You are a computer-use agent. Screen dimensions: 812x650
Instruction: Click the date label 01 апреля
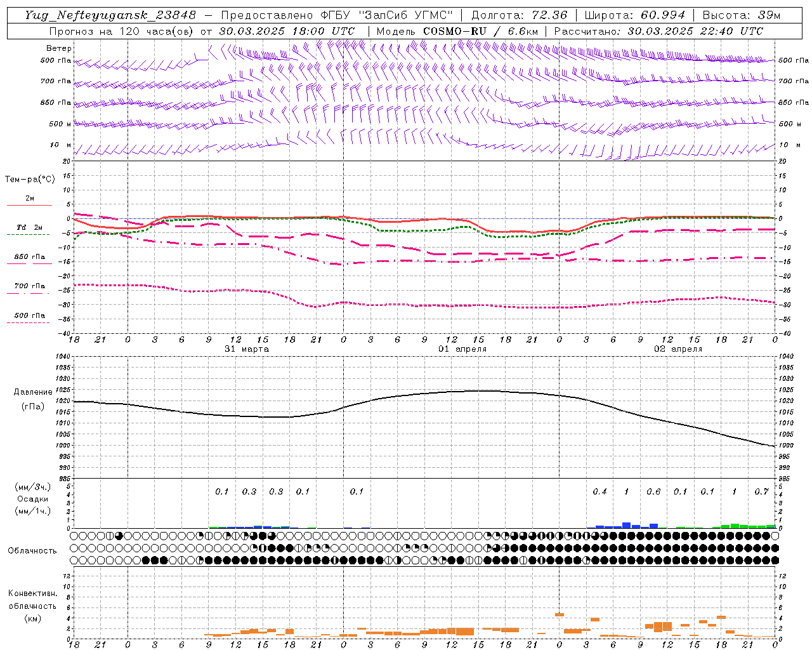[462, 349]
